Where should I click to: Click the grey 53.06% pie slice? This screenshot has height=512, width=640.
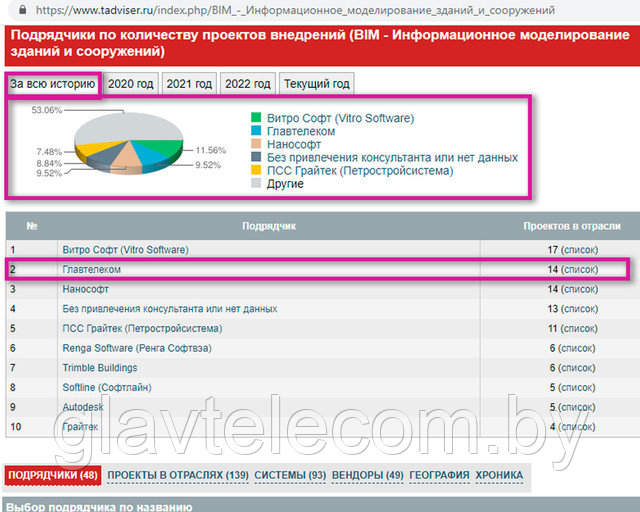click(129, 127)
